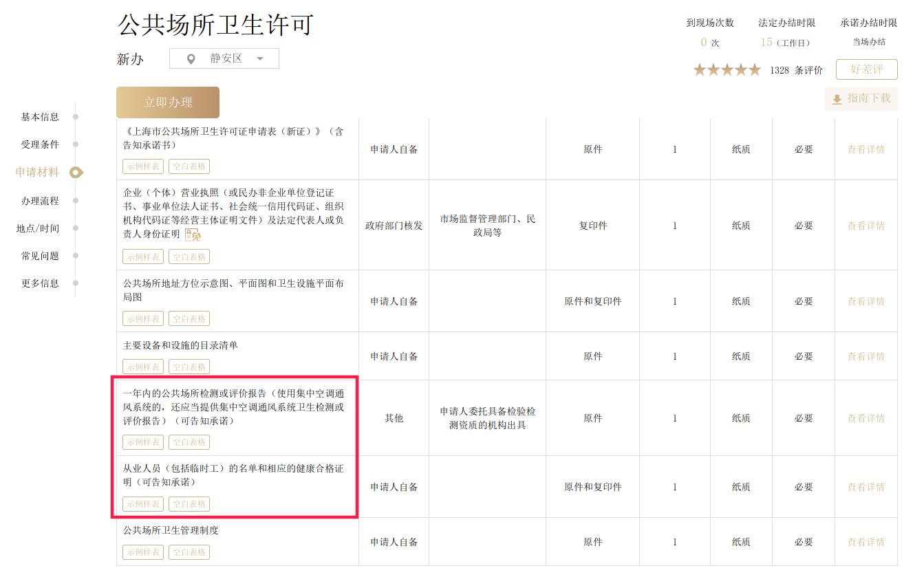This screenshot has width=924, height=577.
Task: View 示例样表 for 主要设备和设施的目录清单
Action: (143, 367)
